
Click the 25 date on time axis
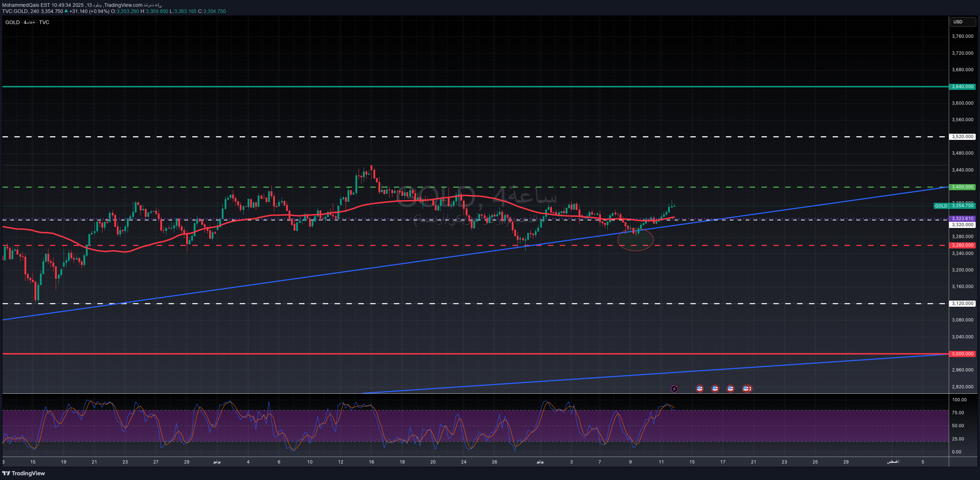coord(815,462)
